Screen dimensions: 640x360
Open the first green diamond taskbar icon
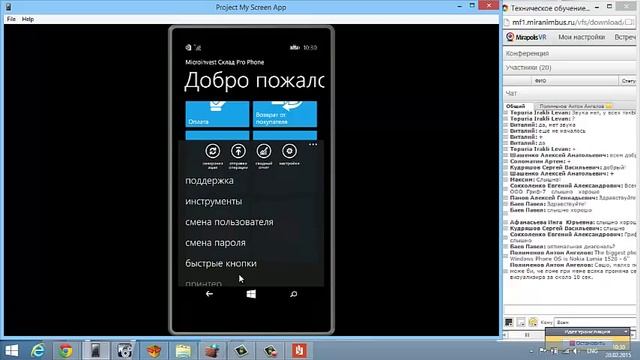tap(241, 351)
